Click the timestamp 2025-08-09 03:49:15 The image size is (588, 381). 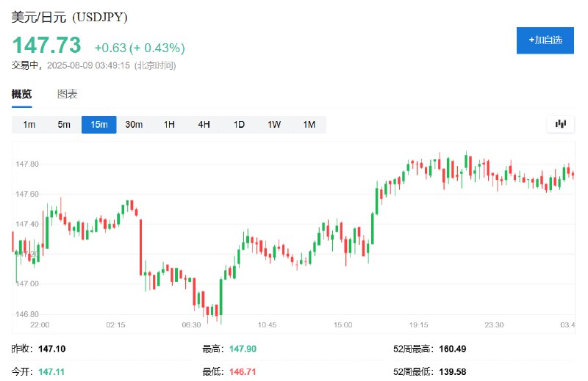[x=88, y=65]
